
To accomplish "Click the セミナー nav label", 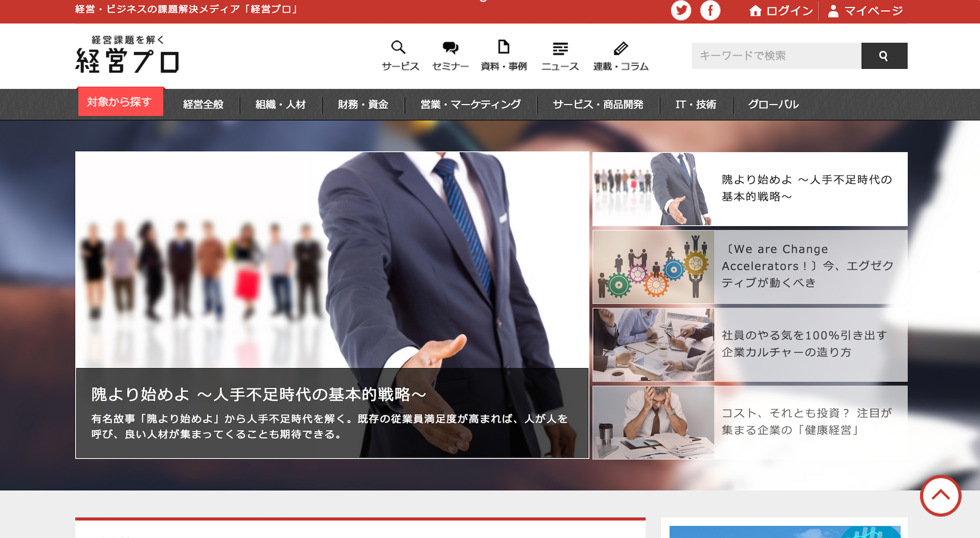I will 450,66.
